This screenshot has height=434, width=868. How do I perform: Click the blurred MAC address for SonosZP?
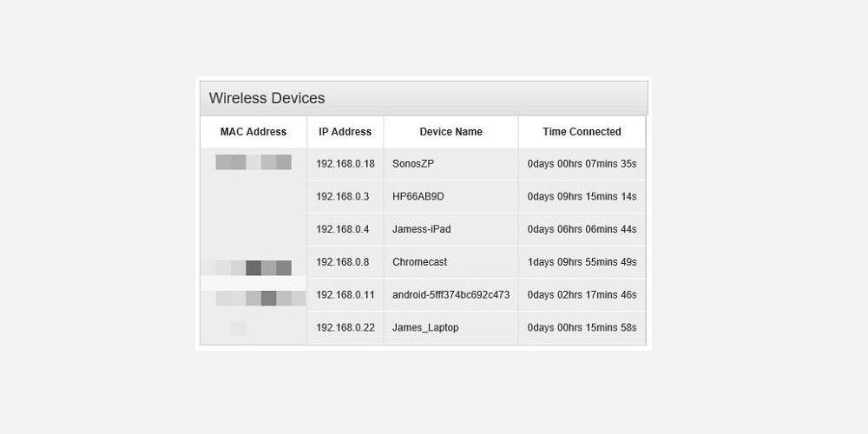pos(253,162)
